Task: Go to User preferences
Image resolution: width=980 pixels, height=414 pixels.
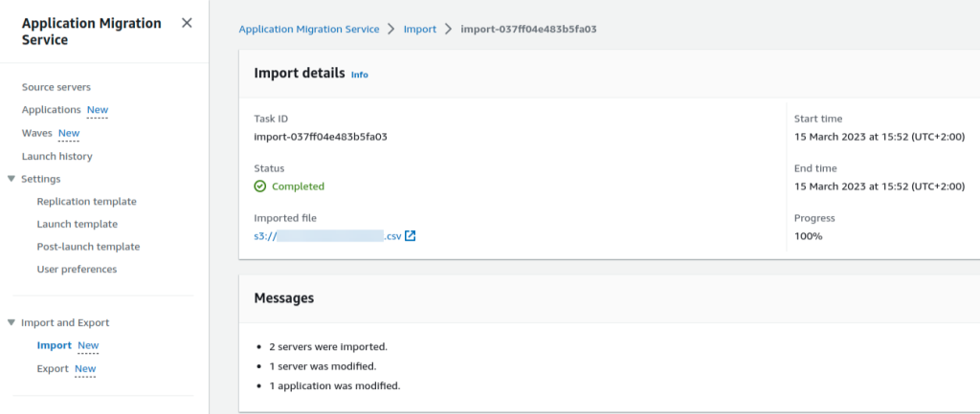Action: tap(77, 269)
